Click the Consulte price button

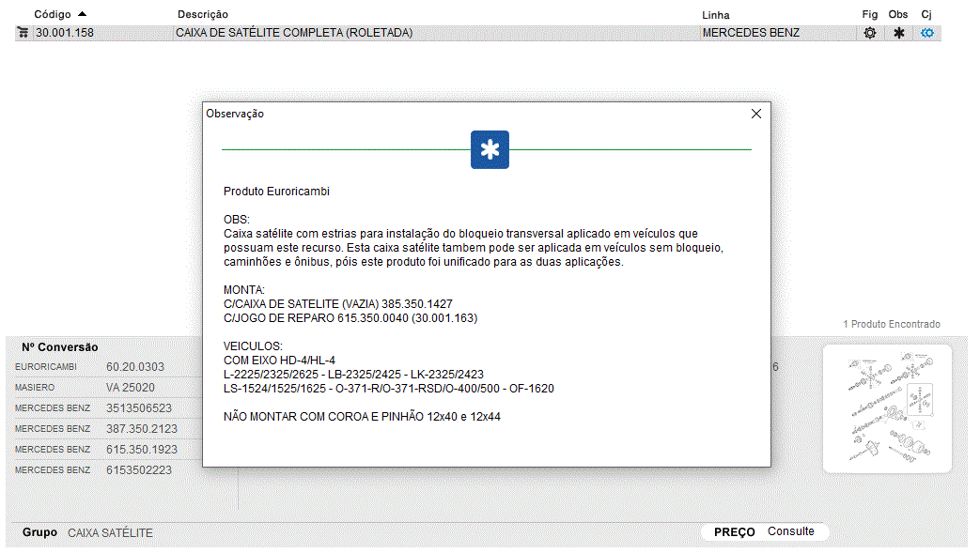(x=790, y=531)
